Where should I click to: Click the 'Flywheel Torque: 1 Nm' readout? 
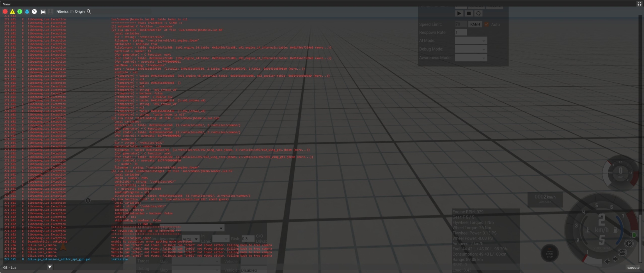click(x=473, y=222)
